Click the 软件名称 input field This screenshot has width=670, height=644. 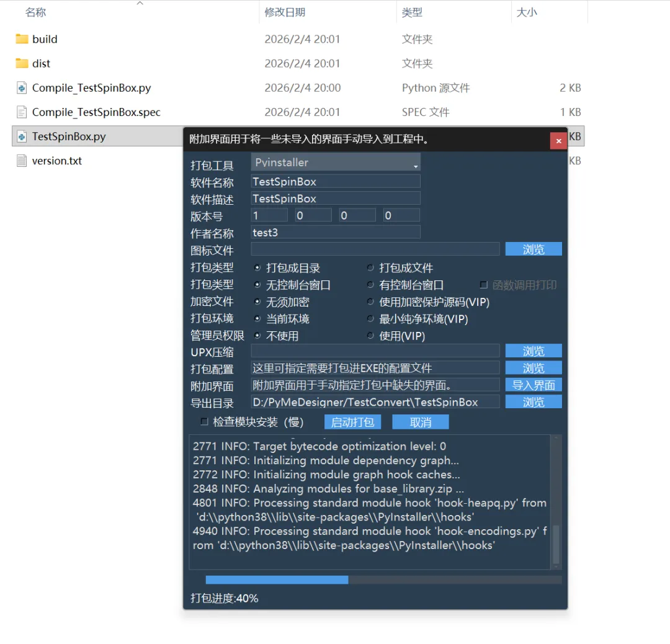point(336,182)
